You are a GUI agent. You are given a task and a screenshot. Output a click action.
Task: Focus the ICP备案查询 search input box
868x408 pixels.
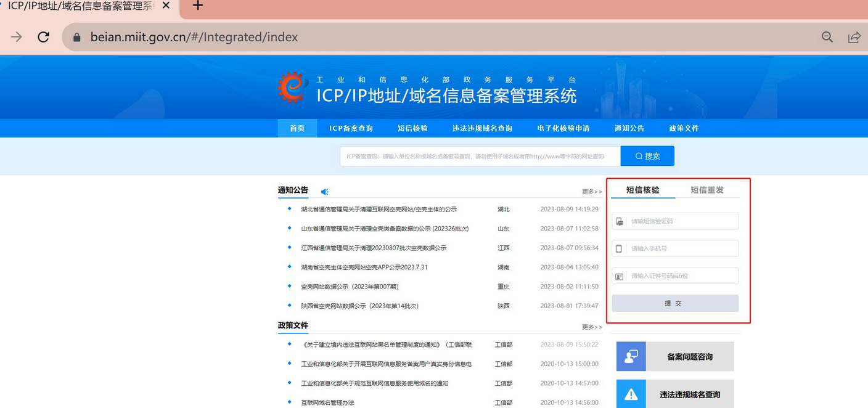[480, 157]
